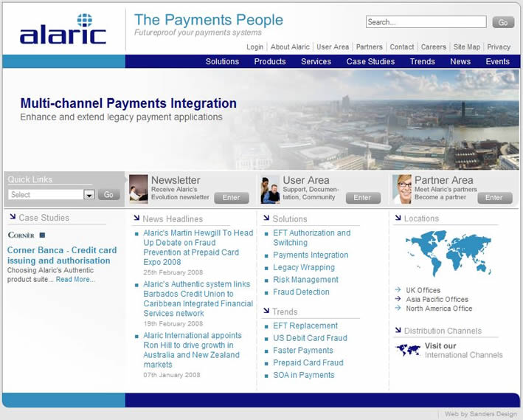The image size is (523, 420).
Task: Click the Quick Links dropdown arrow button
Action: coord(89,195)
